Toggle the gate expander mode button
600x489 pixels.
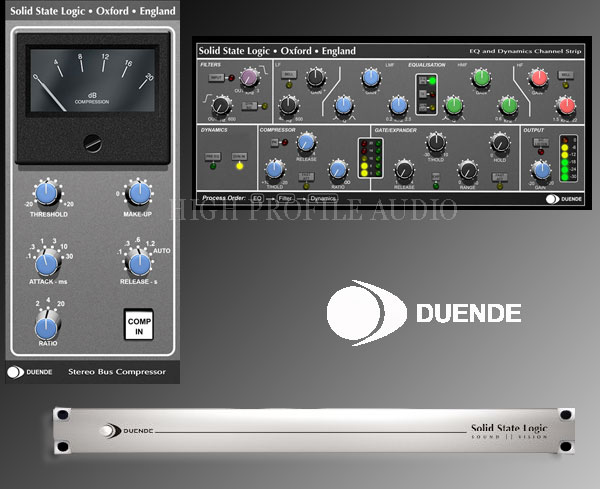tap(435, 176)
